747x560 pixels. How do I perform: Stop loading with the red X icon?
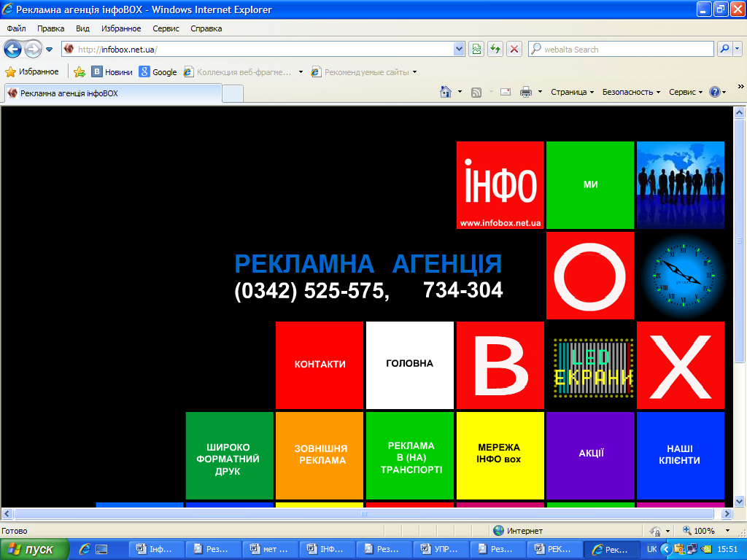pos(514,49)
